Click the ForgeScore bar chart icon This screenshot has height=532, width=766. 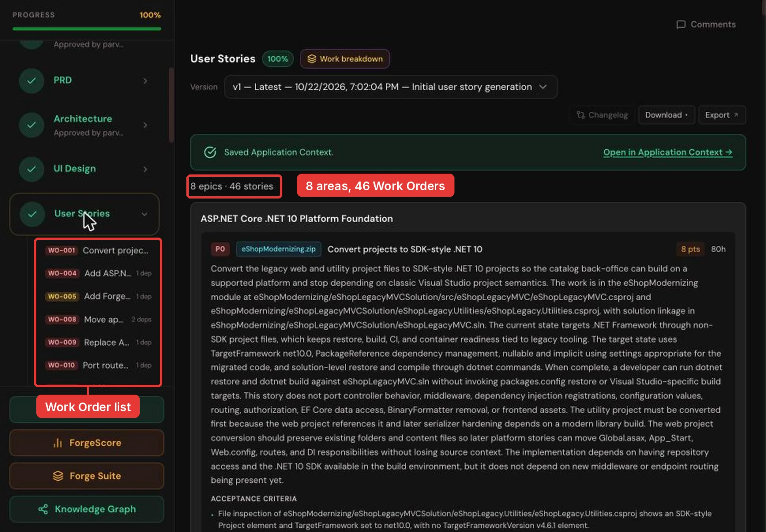[58, 443]
